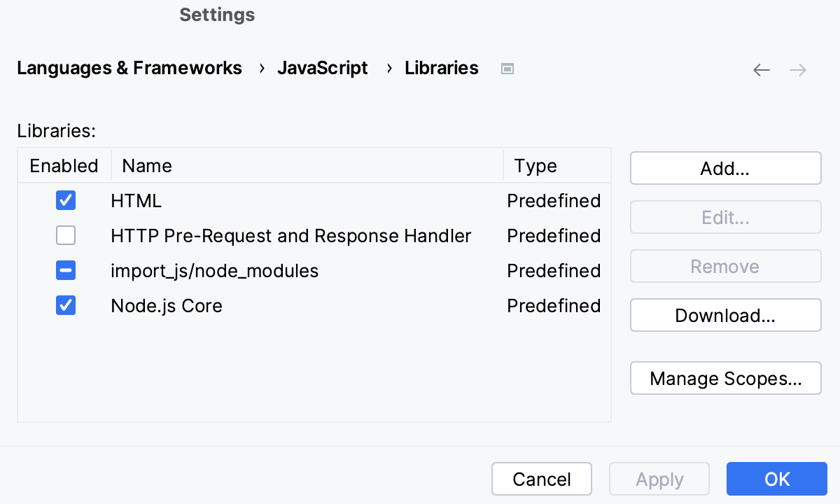The height and width of the screenshot is (504, 840).
Task: Open Languages & Frameworks from the breadcrumb
Action: [129, 67]
